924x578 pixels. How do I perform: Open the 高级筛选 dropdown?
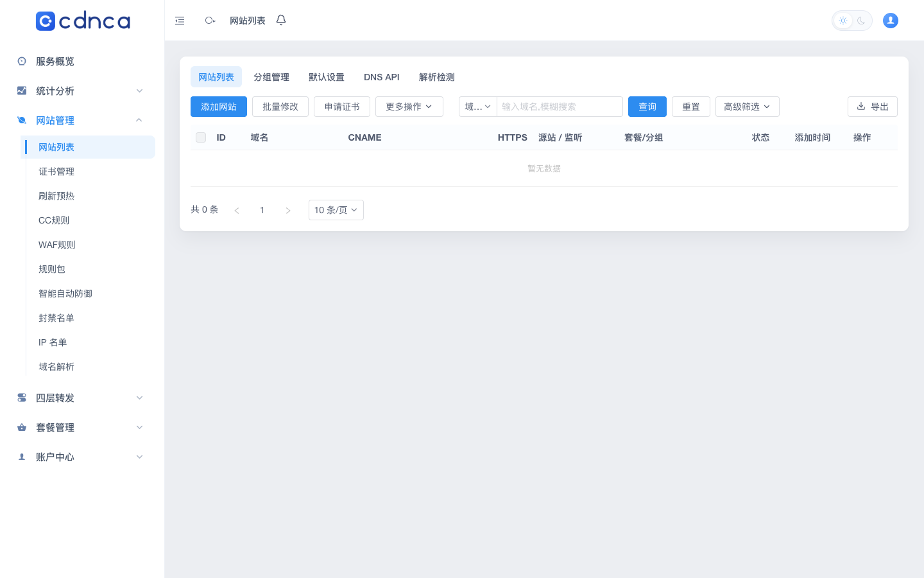point(748,107)
